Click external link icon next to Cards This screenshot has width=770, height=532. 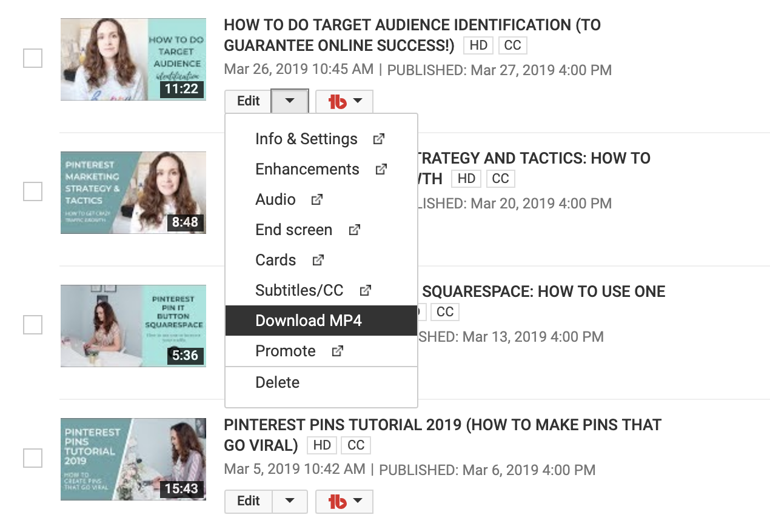pyautogui.click(x=318, y=260)
